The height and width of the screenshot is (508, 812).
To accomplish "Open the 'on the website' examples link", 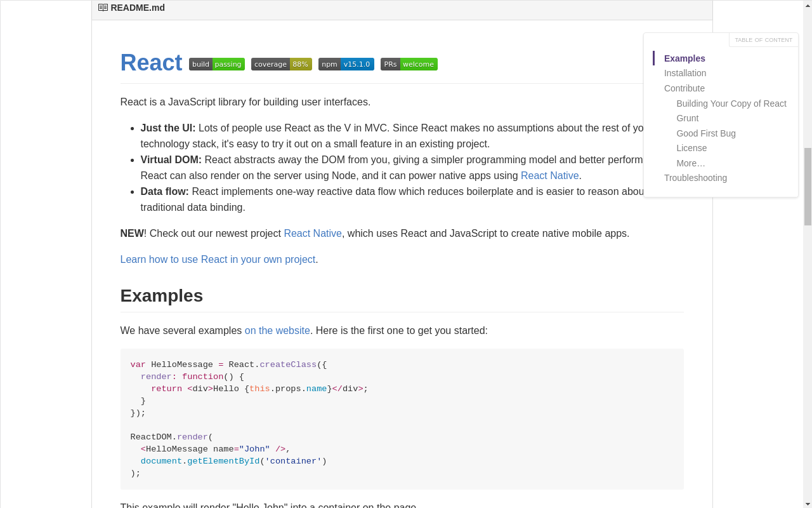I will coord(277,330).
